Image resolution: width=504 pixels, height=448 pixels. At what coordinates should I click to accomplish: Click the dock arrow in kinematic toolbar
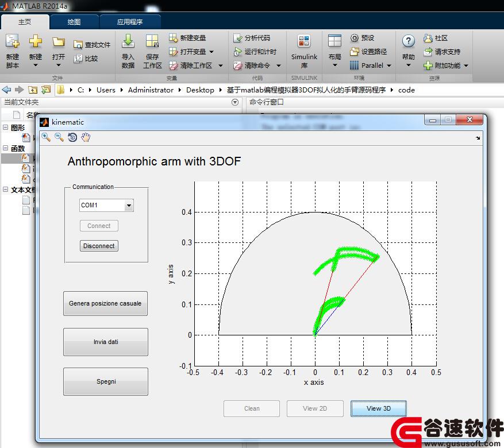pos(478,138)
